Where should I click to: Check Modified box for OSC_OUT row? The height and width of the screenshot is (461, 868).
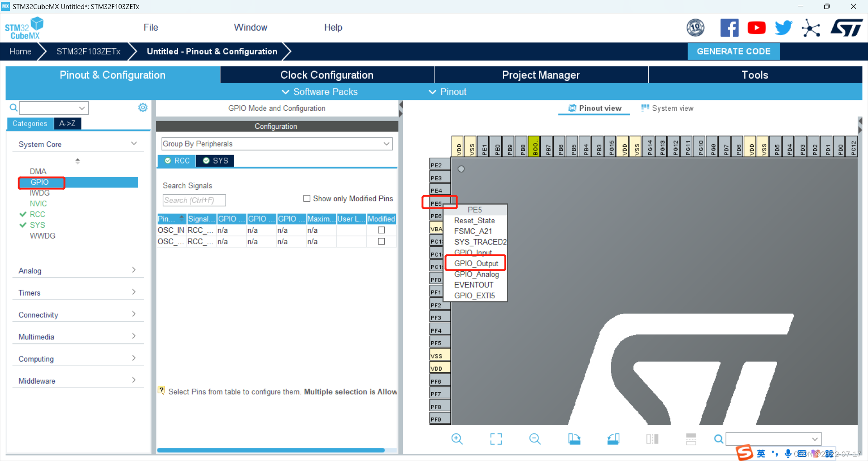click(382, 241)
